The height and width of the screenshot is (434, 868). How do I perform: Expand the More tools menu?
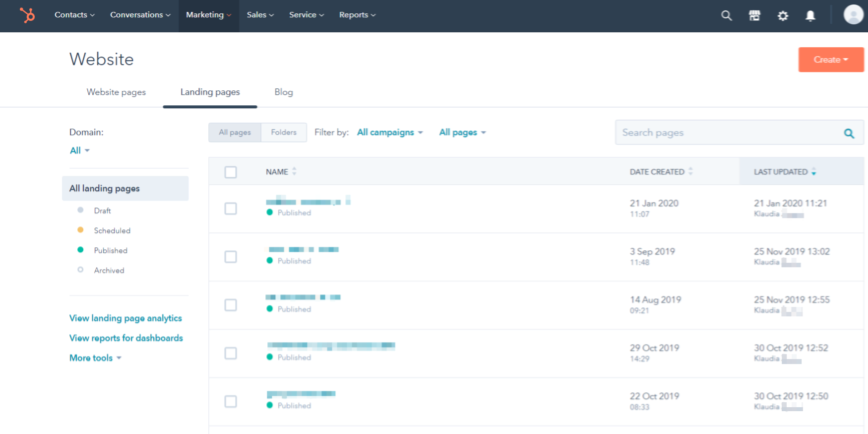[x=95, y=358]
